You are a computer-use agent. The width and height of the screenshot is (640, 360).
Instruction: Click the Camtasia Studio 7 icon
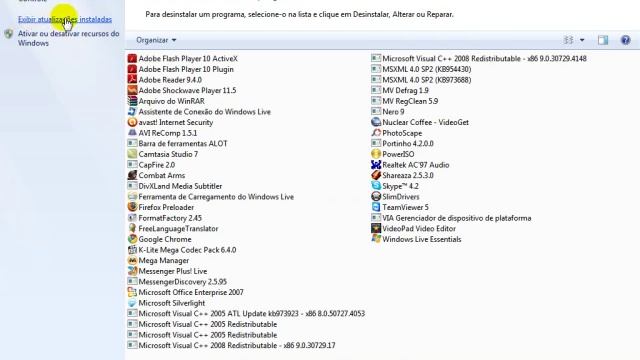(x=132, y=154)
